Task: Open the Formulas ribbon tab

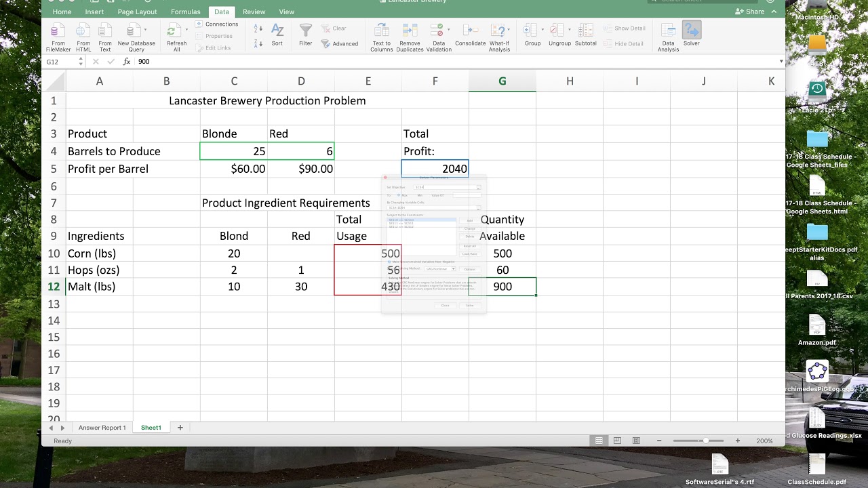Action: 186,12
